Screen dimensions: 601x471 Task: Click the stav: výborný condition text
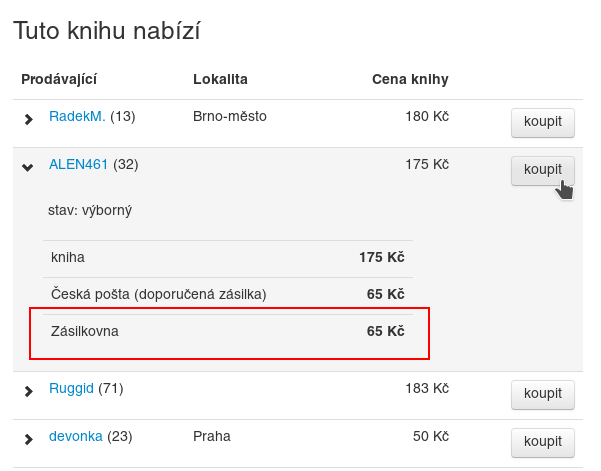tap(90, 211)
